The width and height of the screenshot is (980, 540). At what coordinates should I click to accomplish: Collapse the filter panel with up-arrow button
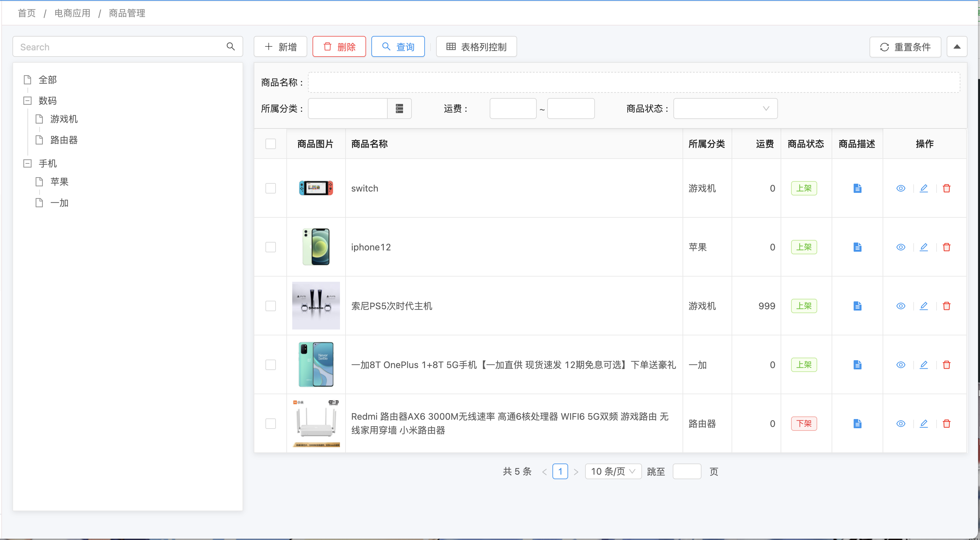[957, 47]
